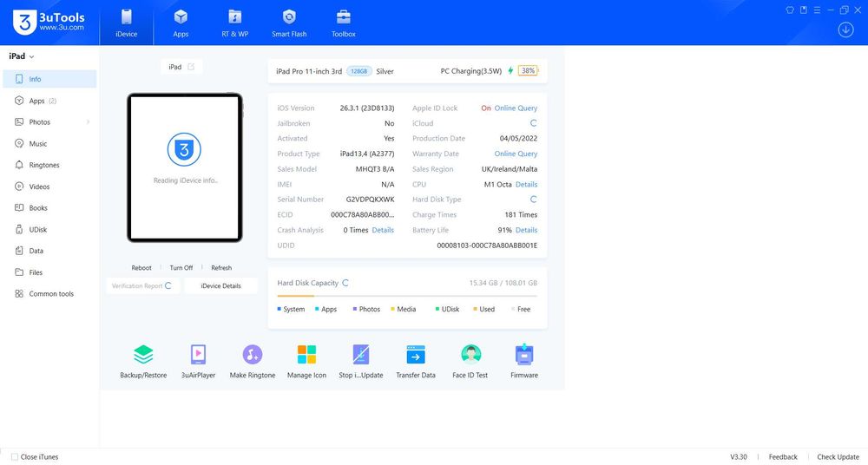Launch 3uAirPlayer

click(x=198, y=361)
